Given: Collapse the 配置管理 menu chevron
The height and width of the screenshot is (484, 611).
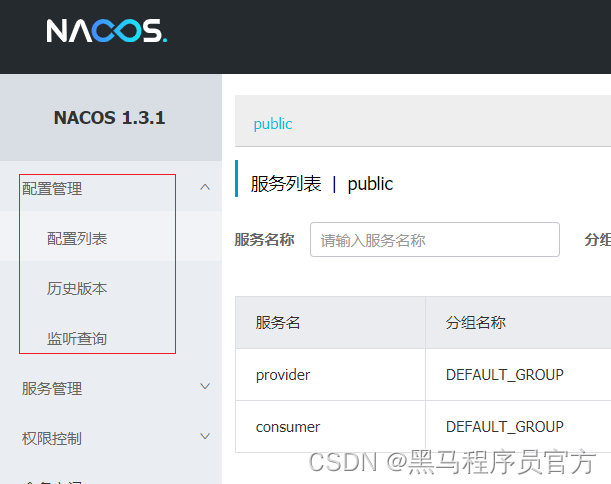Looking at the screenshot, I should [205, 187].
